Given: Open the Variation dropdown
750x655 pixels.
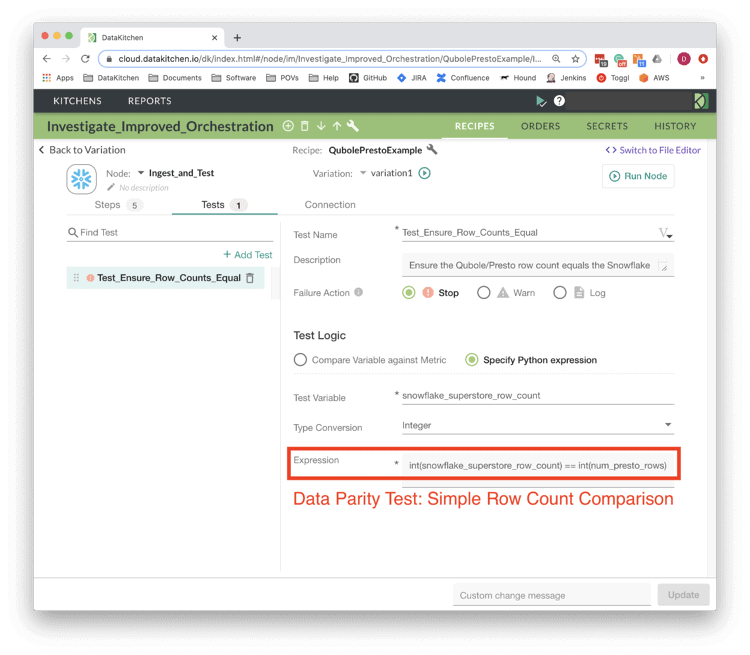Looking at the screenshot, I should [x=363, y=173].
